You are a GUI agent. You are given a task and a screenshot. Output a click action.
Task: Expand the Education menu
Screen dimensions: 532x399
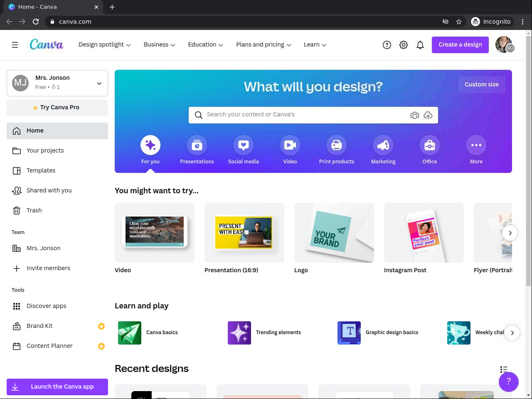point(206,44)
